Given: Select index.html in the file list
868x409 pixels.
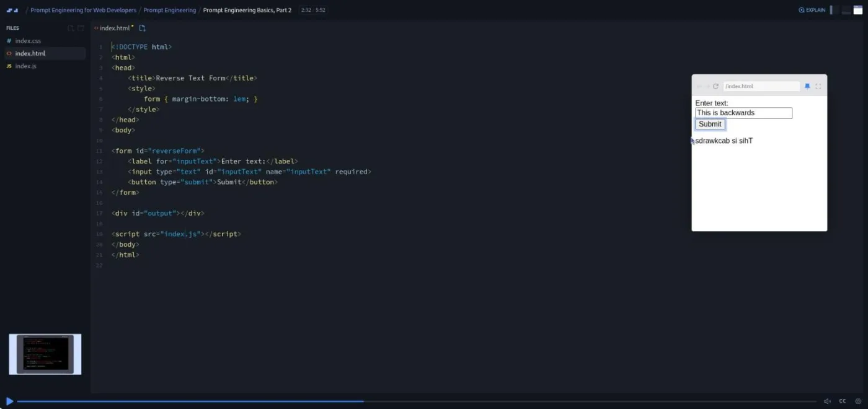Looking at the screenshot, I should click(45, 53).
